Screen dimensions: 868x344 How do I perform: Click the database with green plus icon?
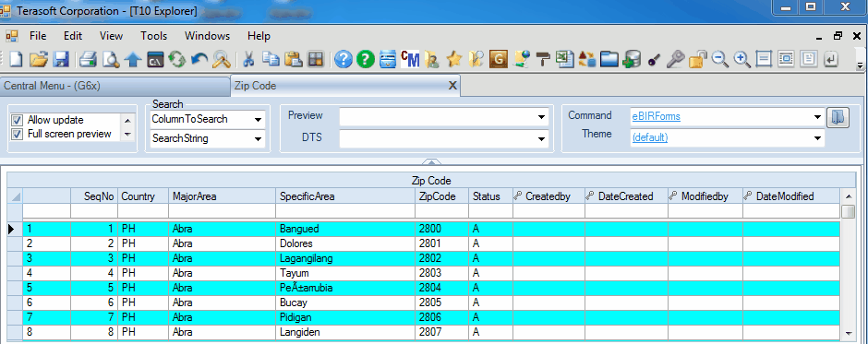click(x=631, y=59)
